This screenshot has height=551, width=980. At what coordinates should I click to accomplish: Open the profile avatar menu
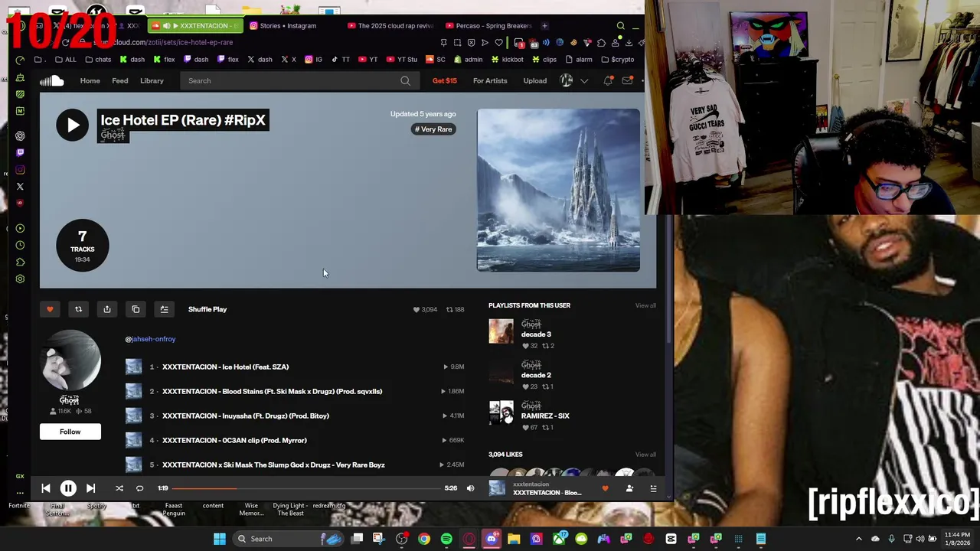pos(567,80)
